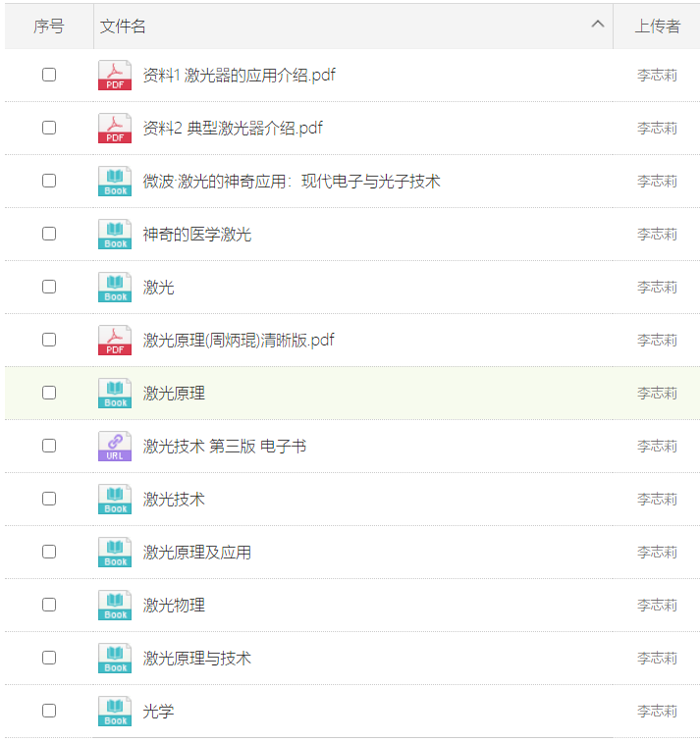
Task: Open the file 激光原理及应用
Action: click(x=196, y=553)
